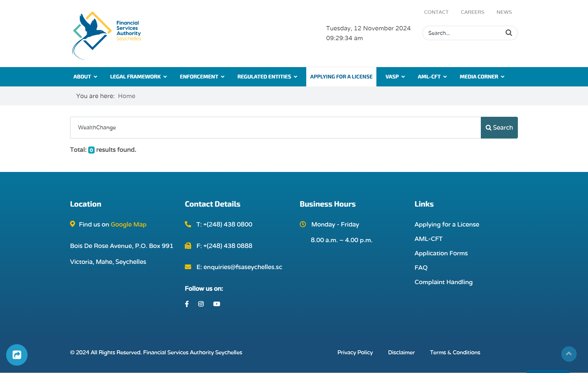Click the scroll-to-top arrow button
The image size is (588, 373).
(569, 354)
